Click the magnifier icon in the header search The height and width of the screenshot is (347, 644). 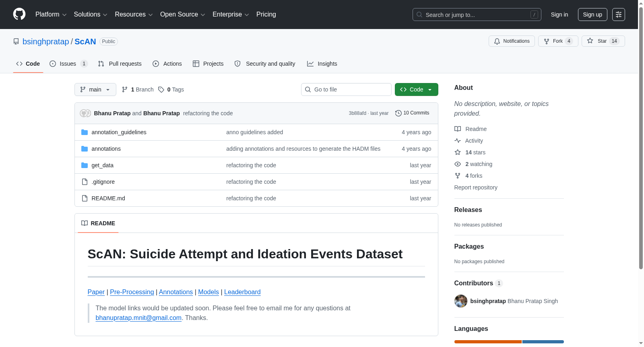[419, 15]
